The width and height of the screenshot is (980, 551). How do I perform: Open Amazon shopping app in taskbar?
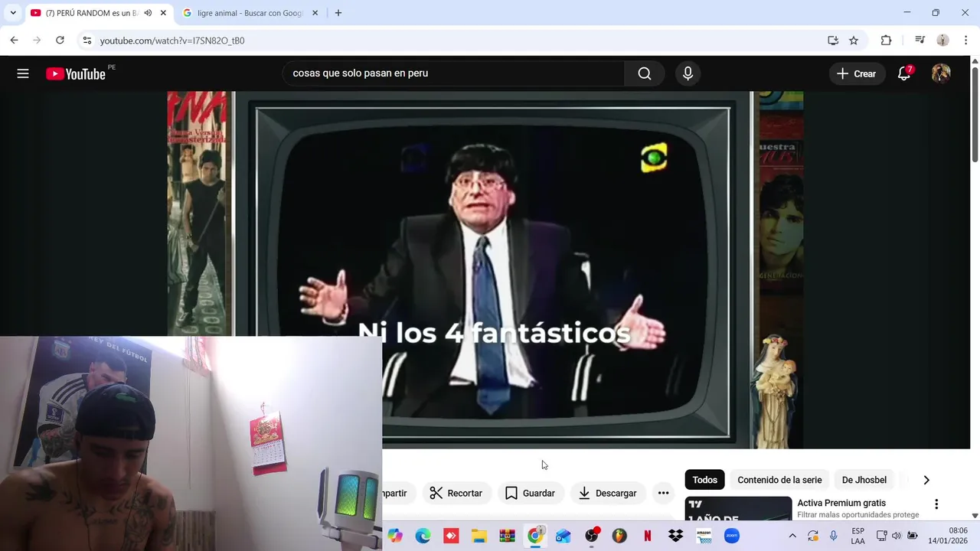704,536
